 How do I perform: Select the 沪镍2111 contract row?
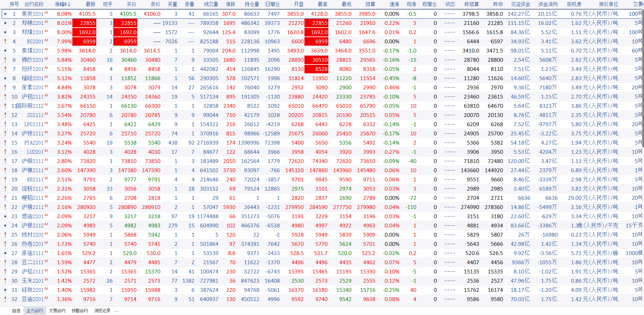coord(322,170)
